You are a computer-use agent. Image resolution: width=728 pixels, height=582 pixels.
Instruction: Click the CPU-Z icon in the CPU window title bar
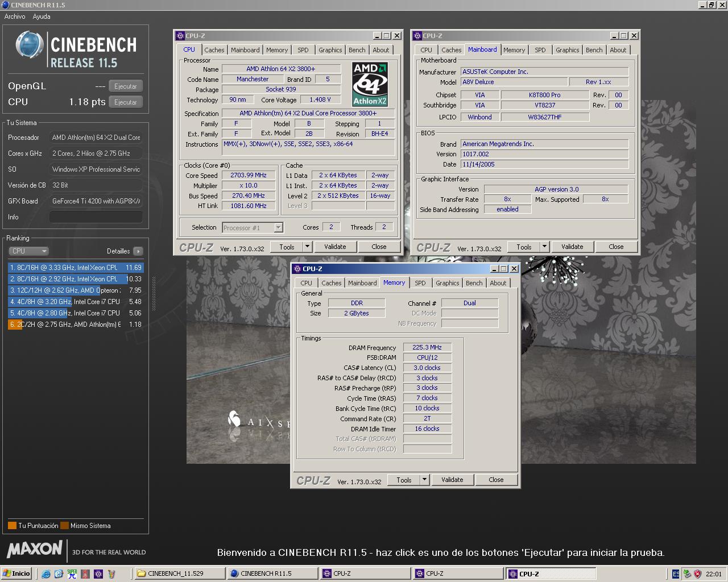(x=180, y=36)
